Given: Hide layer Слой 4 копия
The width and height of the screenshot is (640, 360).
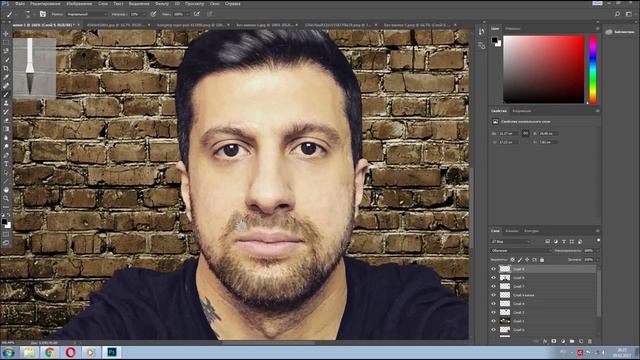Looking at the screenshot, I should click(493, 295).
